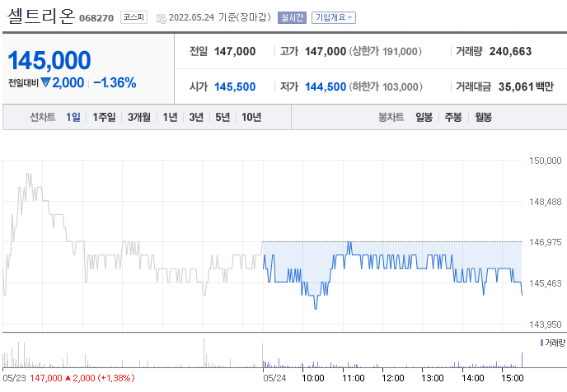Image resolution: width=567 pixels, height=392 pixels.
Task: Click the blue down-triangle change icon
Action: [45, 82]
